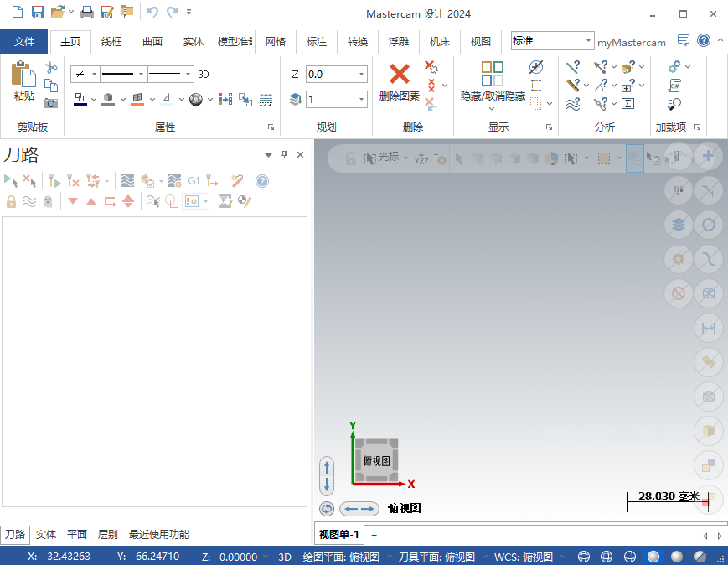
Task: Click the blue help icon in toolpath toolbar
Action: pyautogui.click(x=262, y=180)
